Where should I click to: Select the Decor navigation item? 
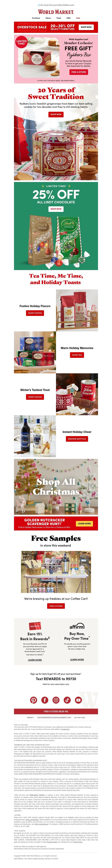pos(48,18)
